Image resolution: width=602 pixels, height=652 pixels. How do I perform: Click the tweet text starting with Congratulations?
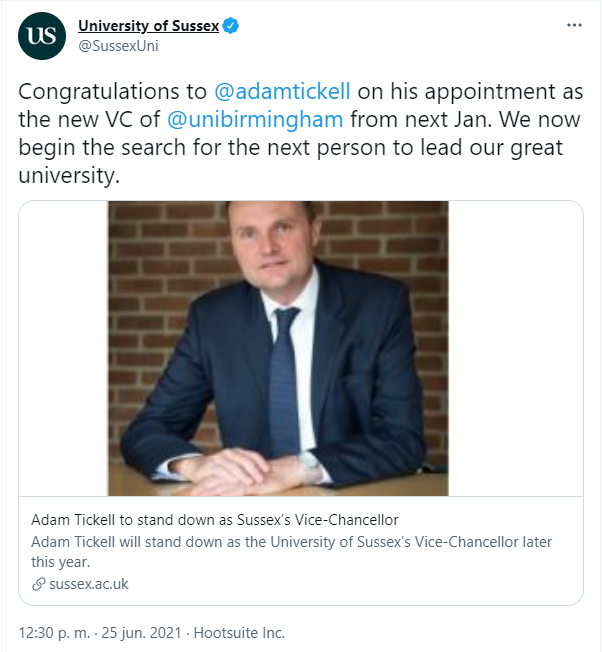pyautogui.click(x=301, y=134)
